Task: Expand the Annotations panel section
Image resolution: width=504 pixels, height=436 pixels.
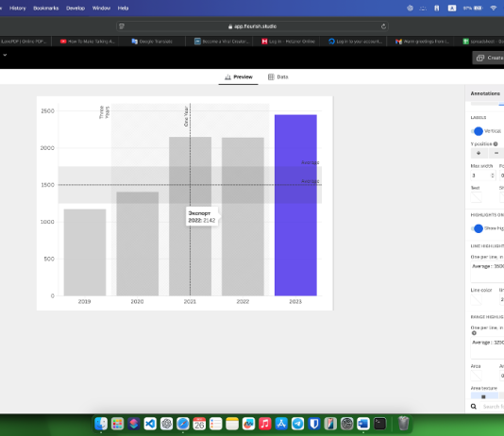Action: [485, 93]
